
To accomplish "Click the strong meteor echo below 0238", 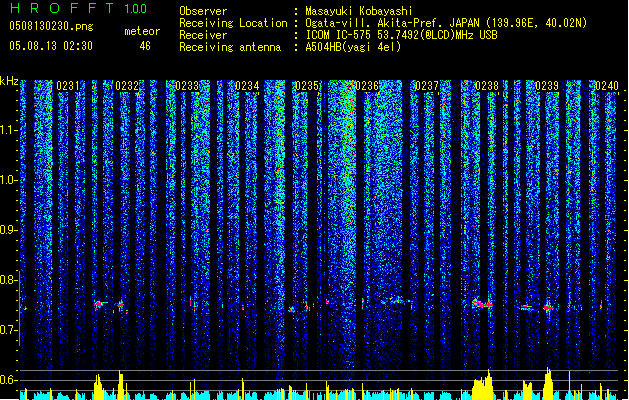I will (482, 304).
